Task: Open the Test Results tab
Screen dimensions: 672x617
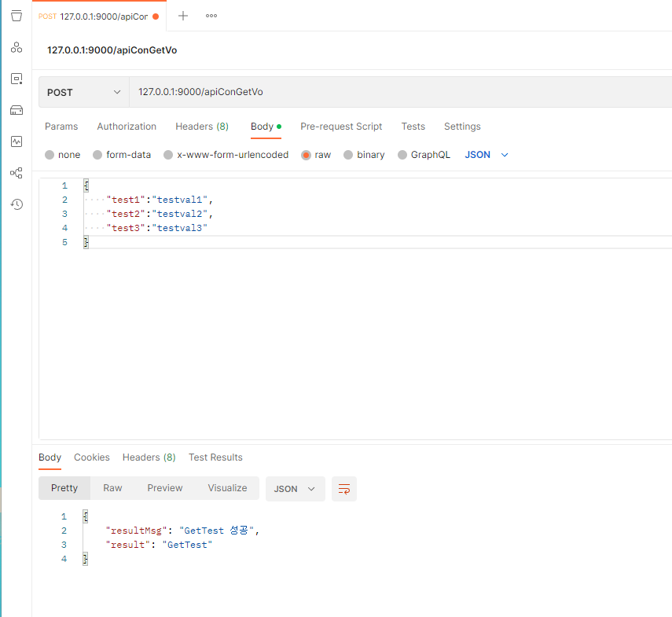Action: (x=215, y=457)
